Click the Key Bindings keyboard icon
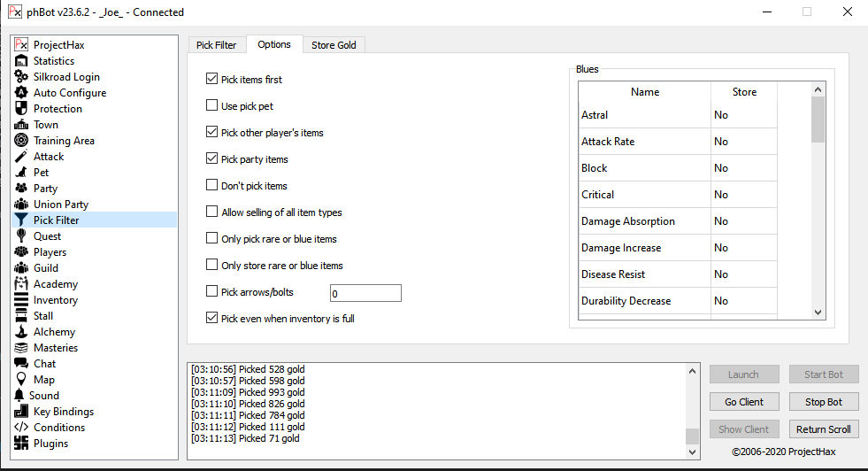Viewport: 868px width, 471px height. click(21, 412)
